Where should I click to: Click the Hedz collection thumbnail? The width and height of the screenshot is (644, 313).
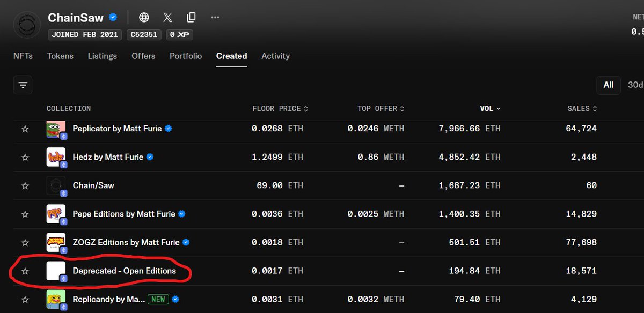(x=56, y=157)
